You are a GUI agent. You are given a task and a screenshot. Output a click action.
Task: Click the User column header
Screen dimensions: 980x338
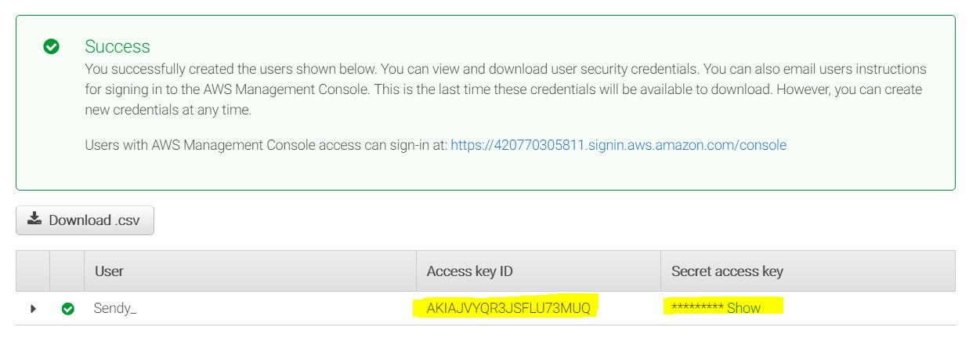pos(109,271)
